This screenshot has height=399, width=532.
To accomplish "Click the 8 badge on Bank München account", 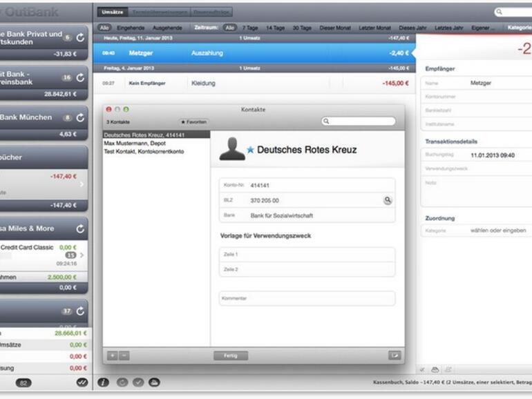I will (68, 117).
